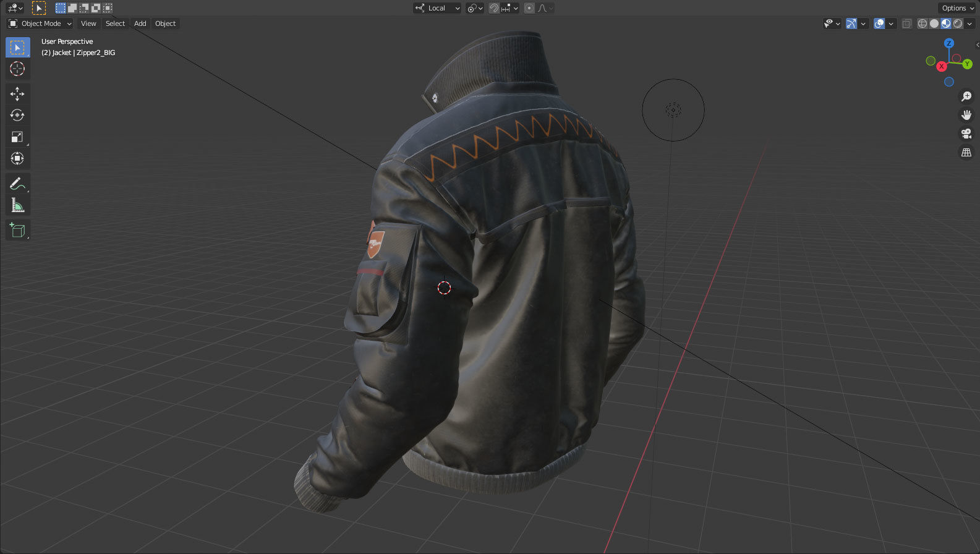980x554 pixels.
Task: Toggle proportional editing
Action: tap(529, 8)
